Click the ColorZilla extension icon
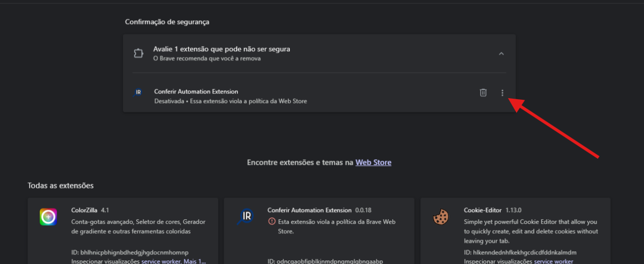Screen dimensions: 644x264 pyautogui.click(x=48, y=217)
